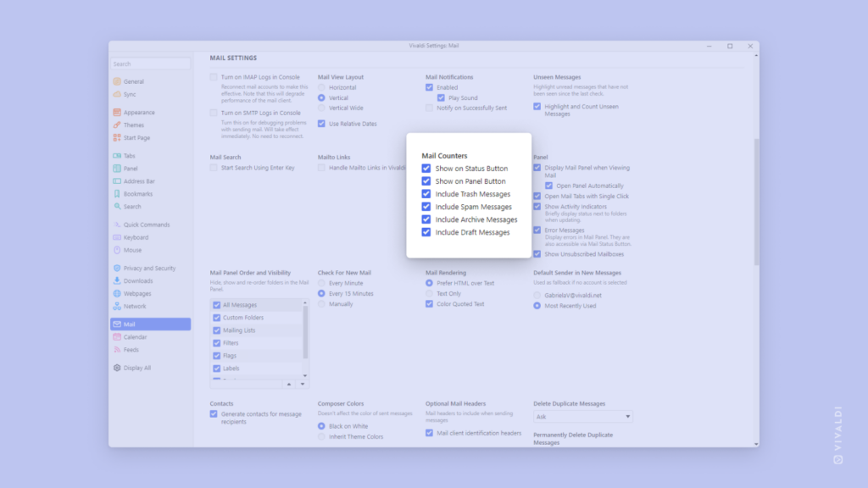Uncheck Include Spam Messages
The image size is (868, 488).
click(426, 207)
